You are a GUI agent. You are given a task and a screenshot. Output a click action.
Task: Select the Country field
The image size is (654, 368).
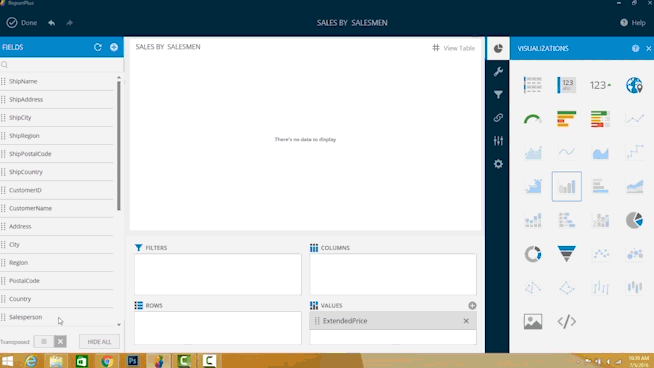coord(57,299)
